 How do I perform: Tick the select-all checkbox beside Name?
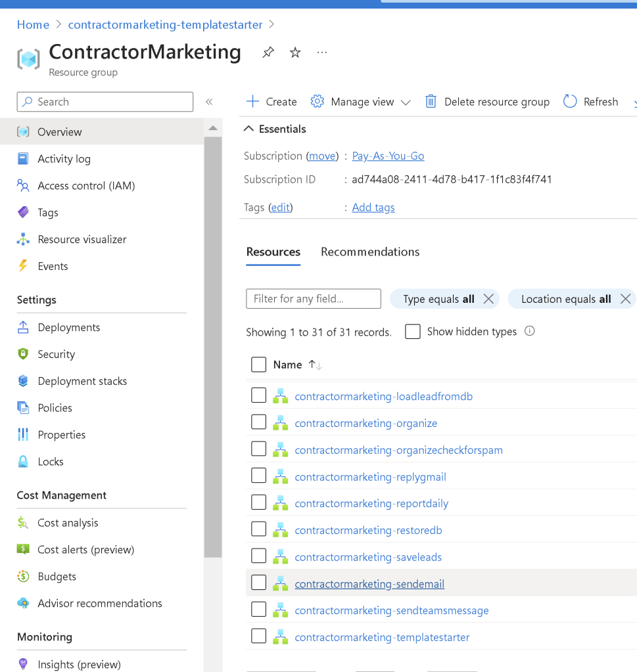(x=258, y=365)
